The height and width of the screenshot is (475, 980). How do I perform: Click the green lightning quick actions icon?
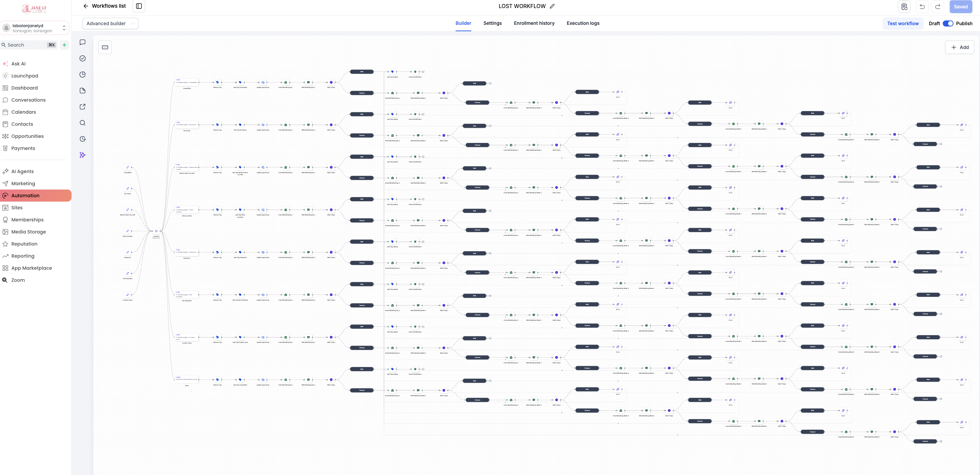coord(64,45)
